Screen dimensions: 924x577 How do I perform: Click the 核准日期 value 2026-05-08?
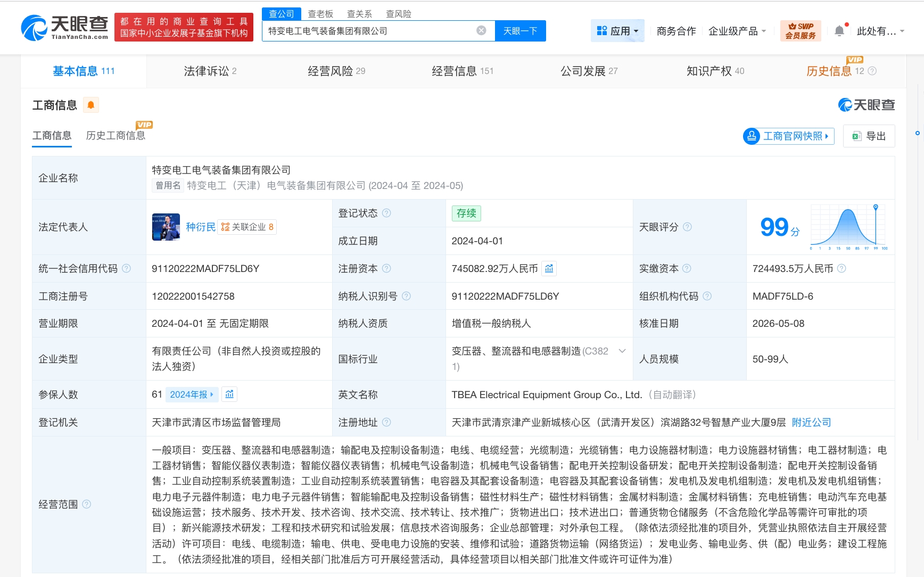pos(778,323)
